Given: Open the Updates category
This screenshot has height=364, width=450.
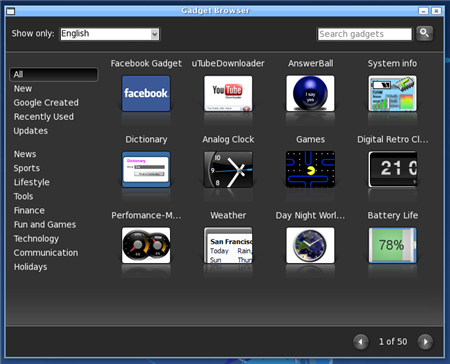Looking at the screenshot, I should [x=31, y=131].
